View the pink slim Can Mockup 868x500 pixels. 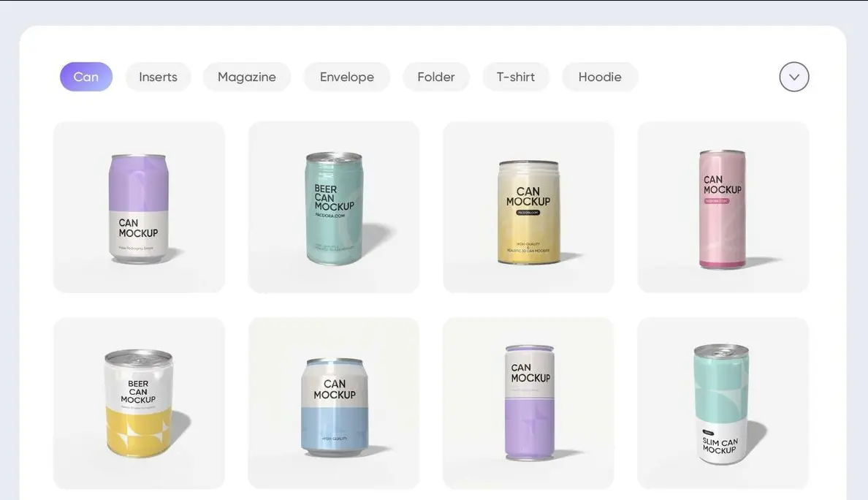[723, 207]
